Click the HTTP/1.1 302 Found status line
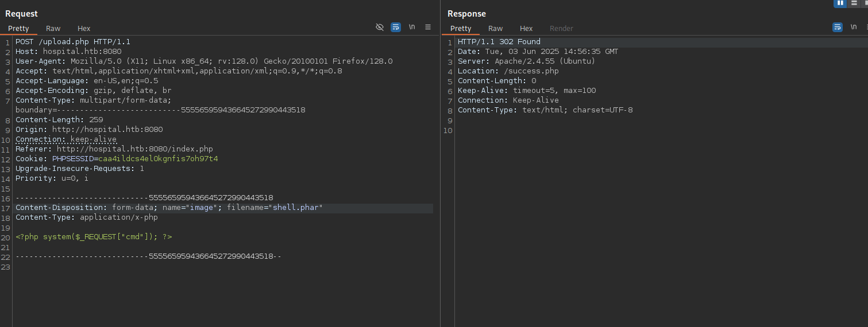 coord(499,42)
